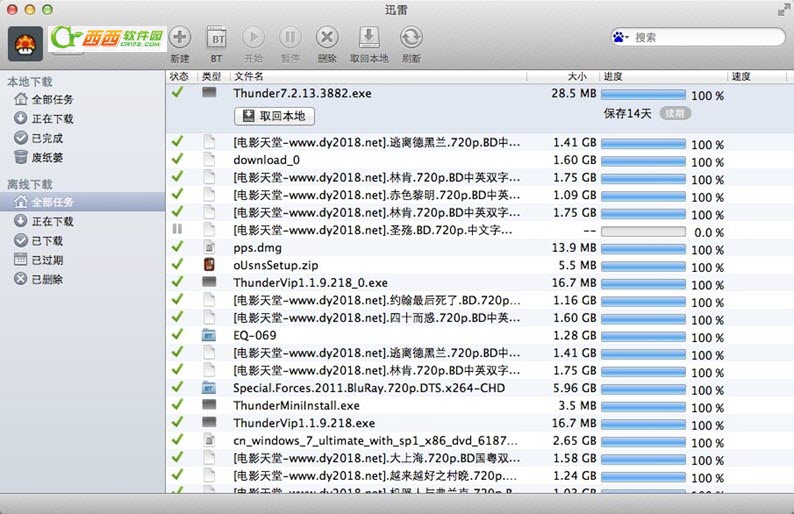The height and width of the screenshot is (514, 794).
Task: Sort by the 类型 column header
Action: coord(212,76)
